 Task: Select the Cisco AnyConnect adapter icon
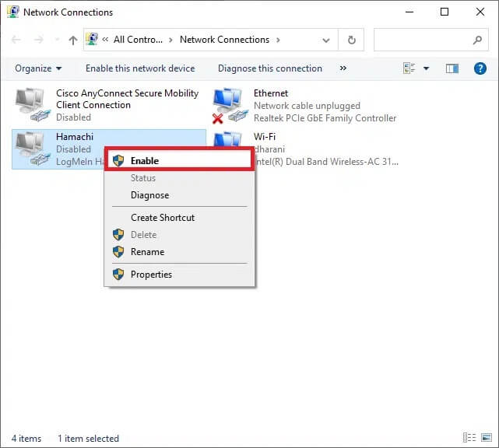coord(33,104)
